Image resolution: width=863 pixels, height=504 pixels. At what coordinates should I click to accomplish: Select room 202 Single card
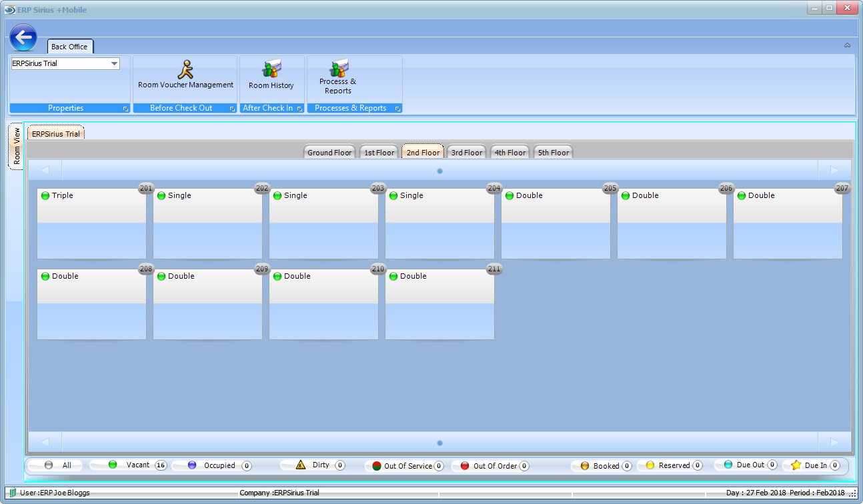[x=207, y=223]
